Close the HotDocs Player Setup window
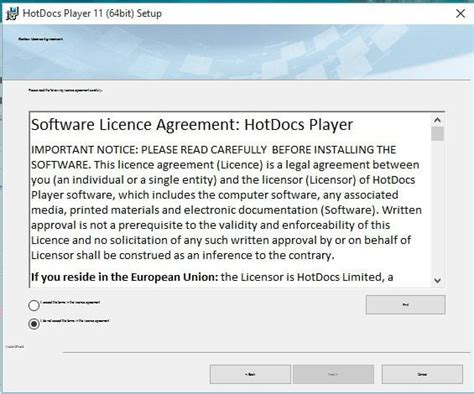 [x=460, y=14]
